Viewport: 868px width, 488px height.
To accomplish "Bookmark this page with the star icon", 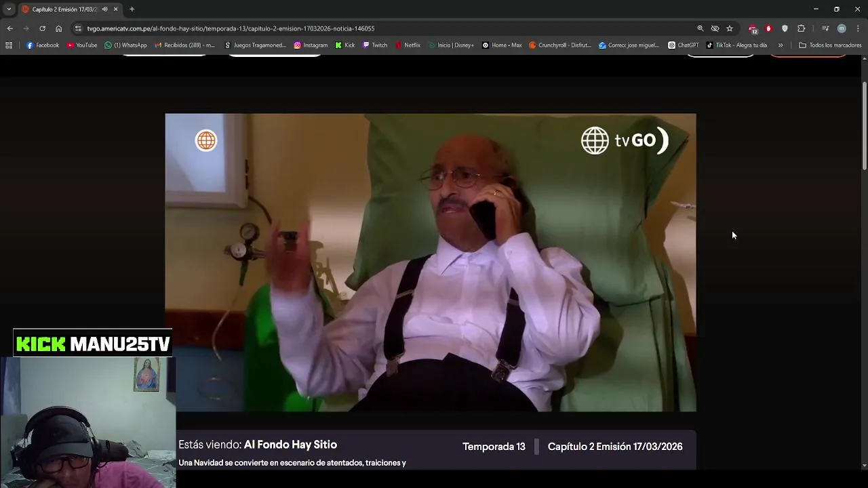I will pos(730,28).
